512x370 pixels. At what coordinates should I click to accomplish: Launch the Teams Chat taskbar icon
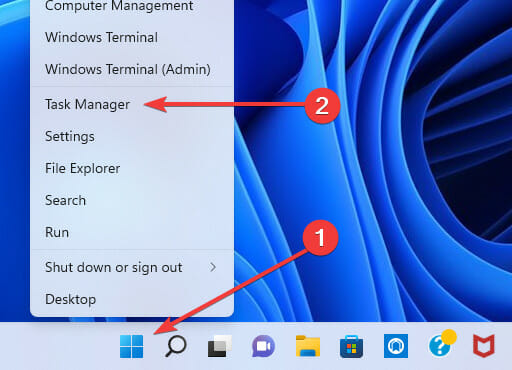click(x=263, y=346)
